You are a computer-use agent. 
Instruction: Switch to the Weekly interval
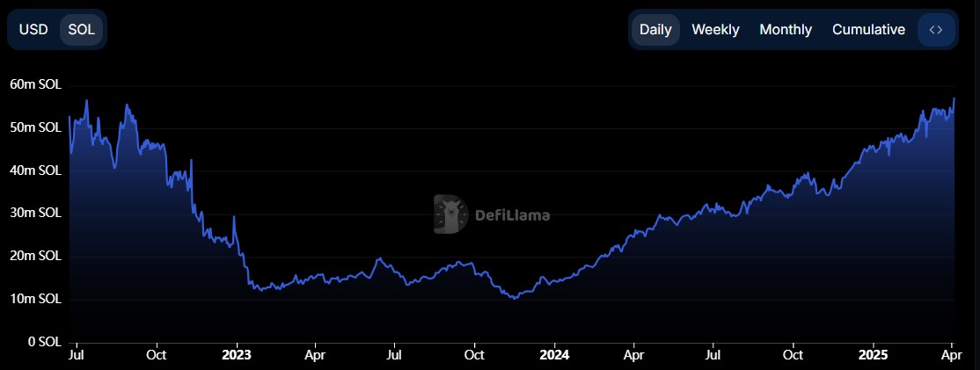click(715, 30)
